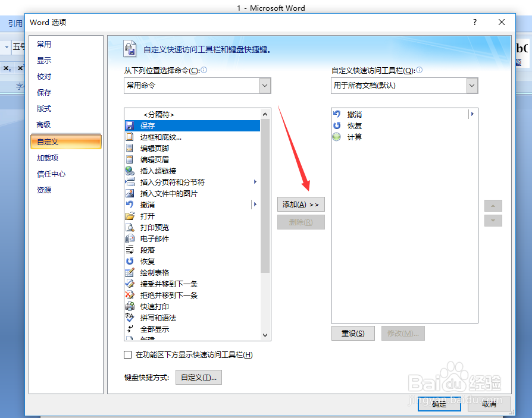Select the 打开 folder icon
The width and height of the screenshot is (532, 418).
(x=130, y=216)
